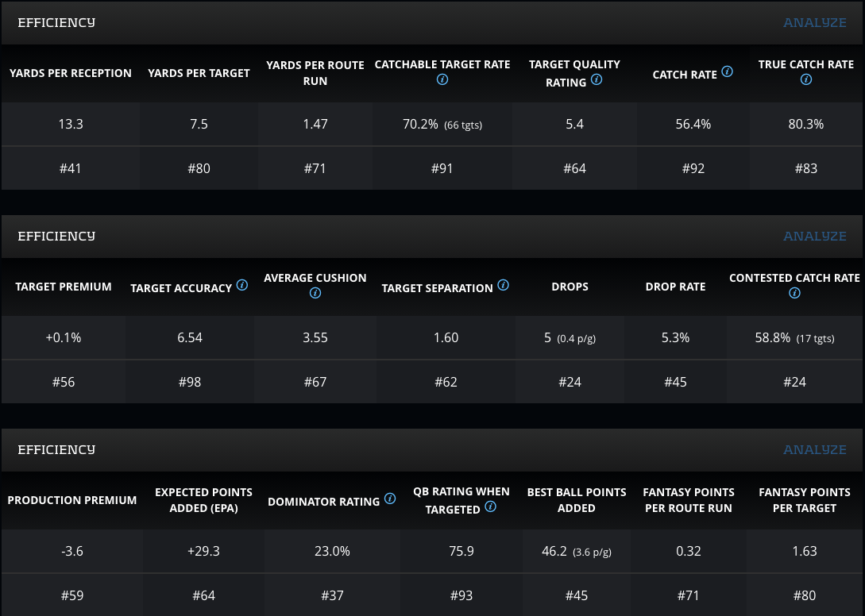865x616 pixels.
Task: Click info icon below True Catch Rate
Action: tap(806, 80)
